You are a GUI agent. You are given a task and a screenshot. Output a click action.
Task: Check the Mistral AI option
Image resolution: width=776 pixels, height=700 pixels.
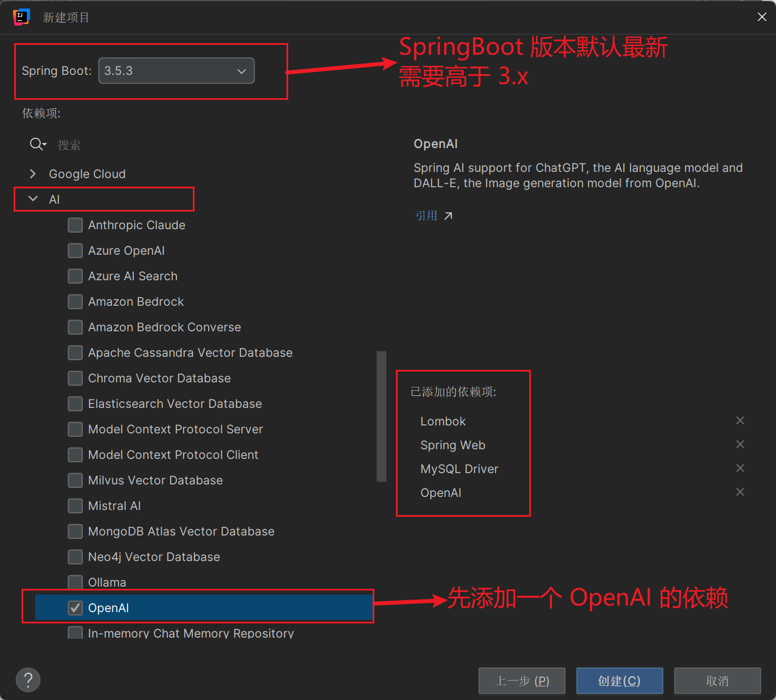pyautogui.click(x=75, y=506)
